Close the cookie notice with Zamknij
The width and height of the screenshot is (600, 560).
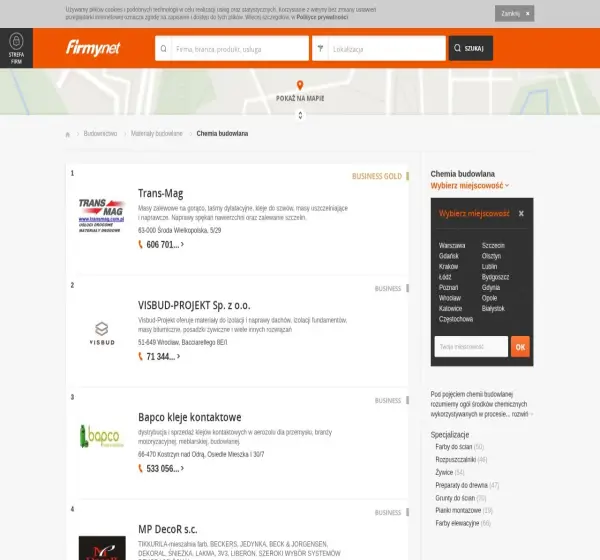(514, 13)
